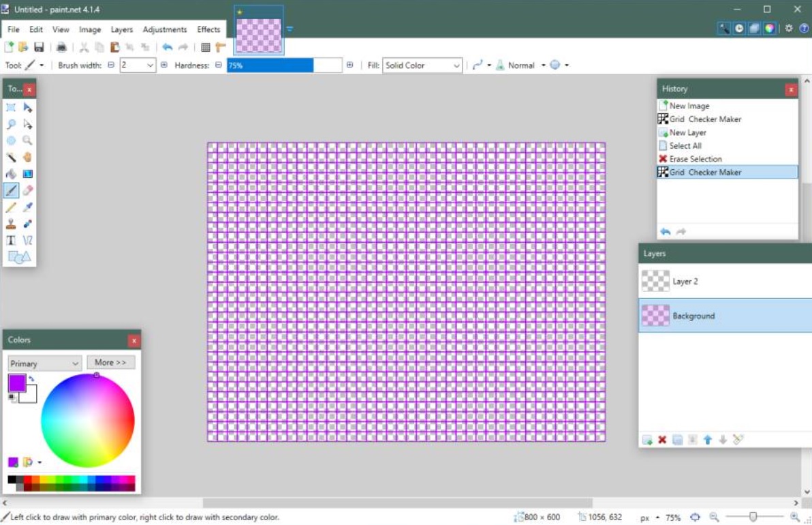Click the primary purple color swatch

[16, 382]
